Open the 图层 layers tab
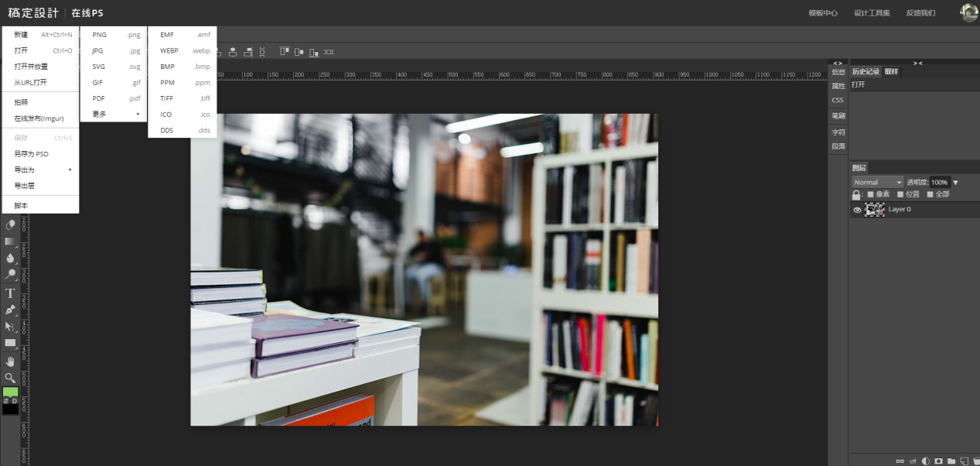 coord(859,168)
